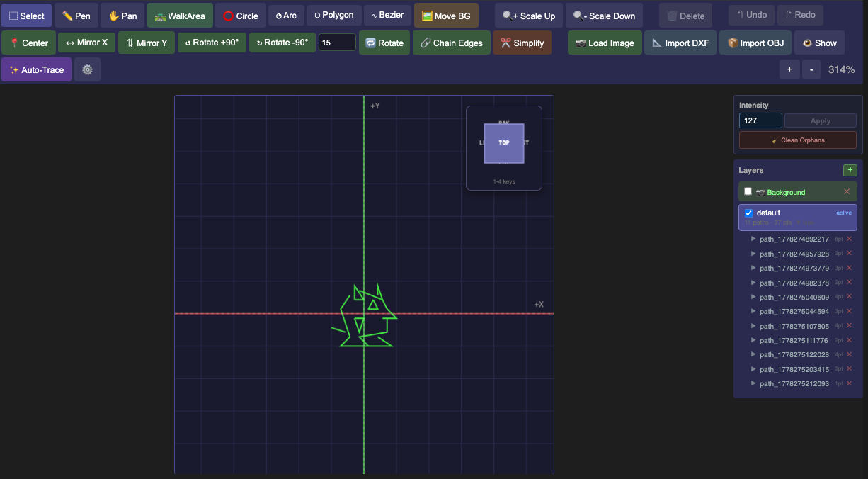Undo the last action
The height and width of the screenshot is (479, 868).
(751, 15)
